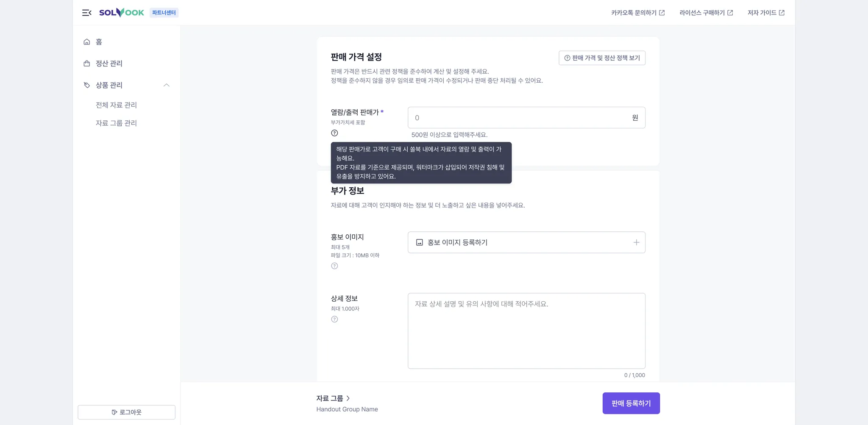Expand 자료 그룹 chevron at bottom
868x425 pixels.
tap(348, 398)
